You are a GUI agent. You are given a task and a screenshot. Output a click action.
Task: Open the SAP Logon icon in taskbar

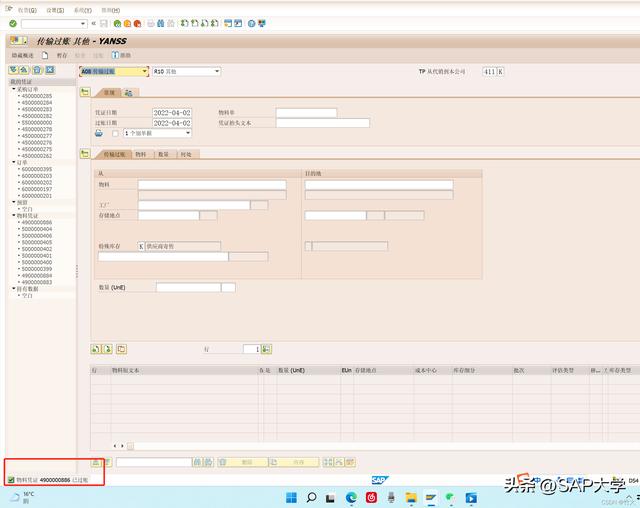click(431, 497)
